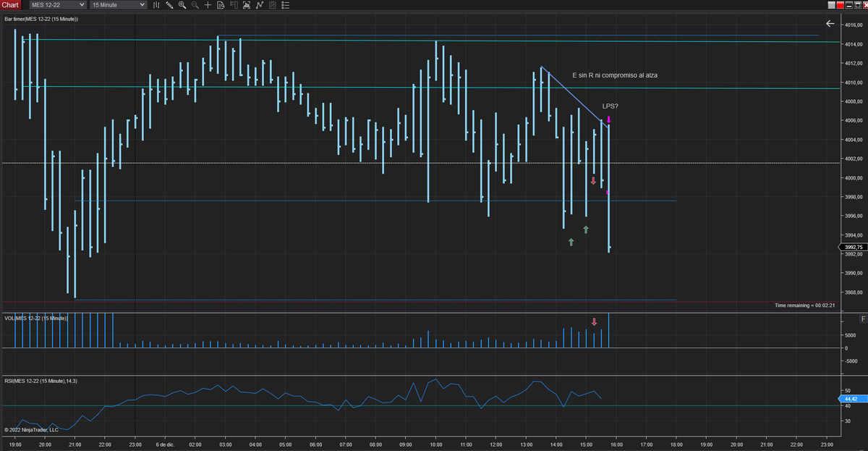Click the 5000 volume axis label
868x451 pixels.
click(851, 336)
